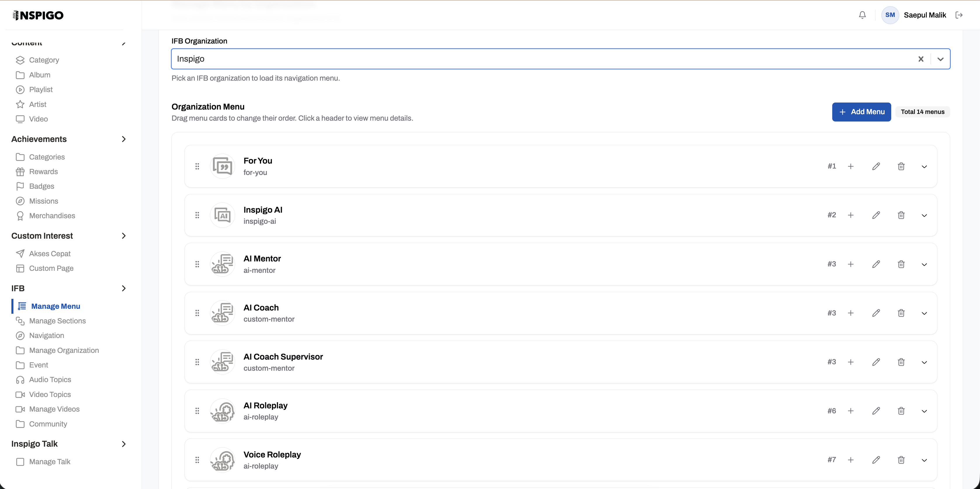Edit the AI Roleplay menu
Image resolution: width=980 pixels, height=489 pixels.
[876, 411]
